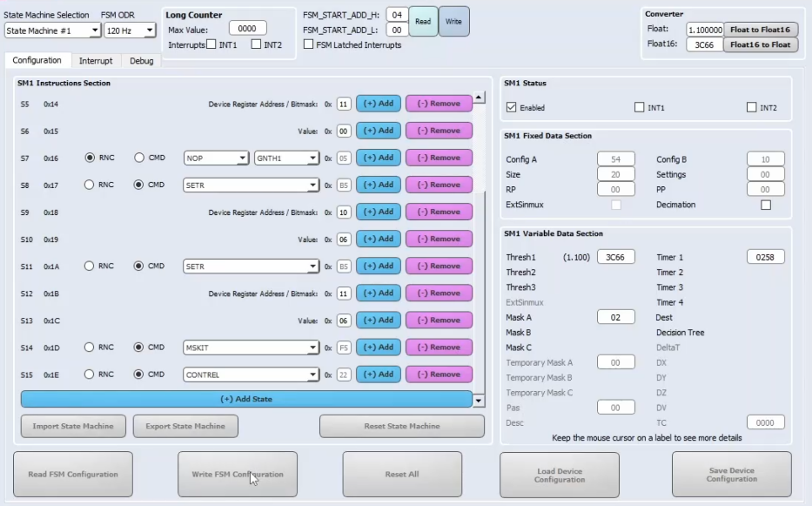Open the GNTH1 dropdown in row S7

[x=286, y=159]
